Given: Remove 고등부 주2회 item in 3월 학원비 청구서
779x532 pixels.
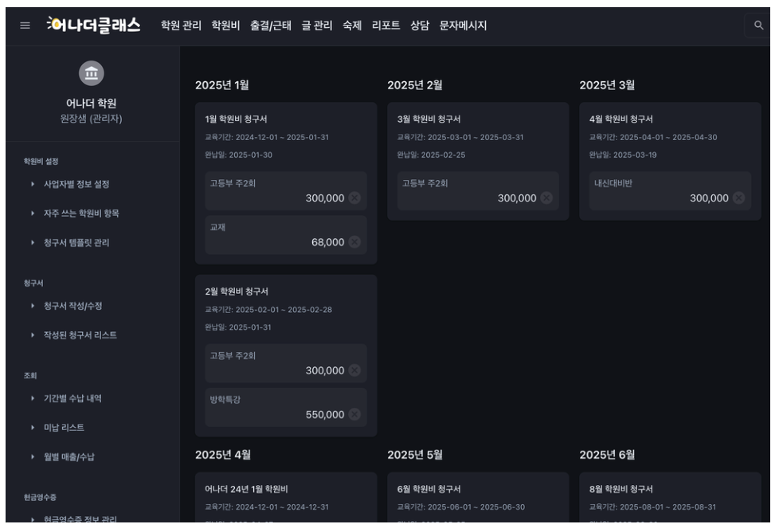Looking at the screenshot, I should pos(546,198).
